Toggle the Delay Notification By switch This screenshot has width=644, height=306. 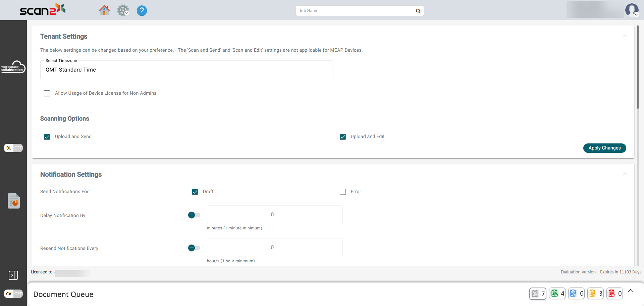[194, 215]
